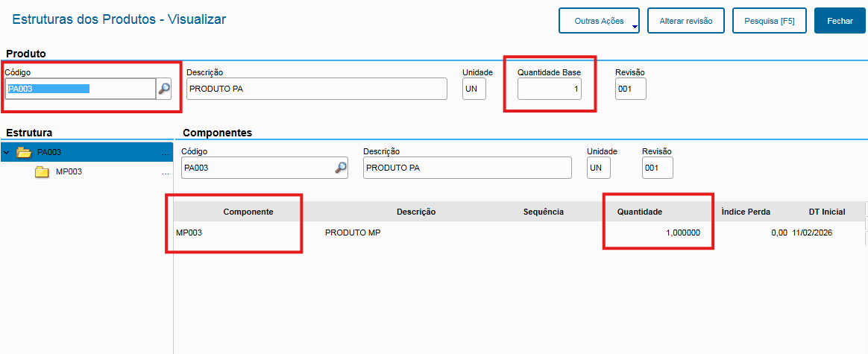
Task: Click the MP003 folder icon in tree
Action: pos(42,172)
